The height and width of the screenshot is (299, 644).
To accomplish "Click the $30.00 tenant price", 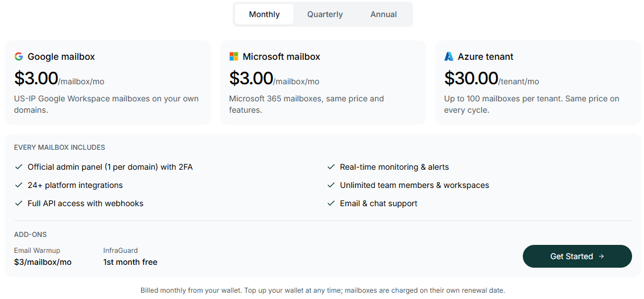I will (x=471, y=78).
